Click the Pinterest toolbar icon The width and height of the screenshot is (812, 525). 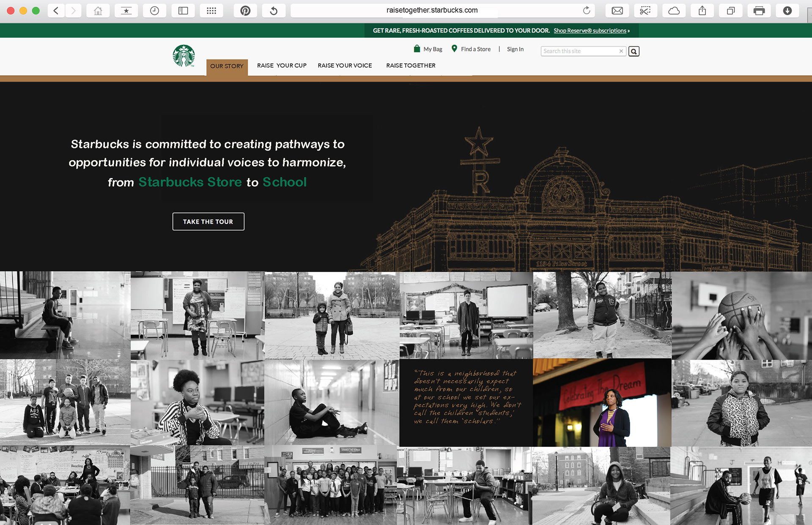[x=245, y=11]
